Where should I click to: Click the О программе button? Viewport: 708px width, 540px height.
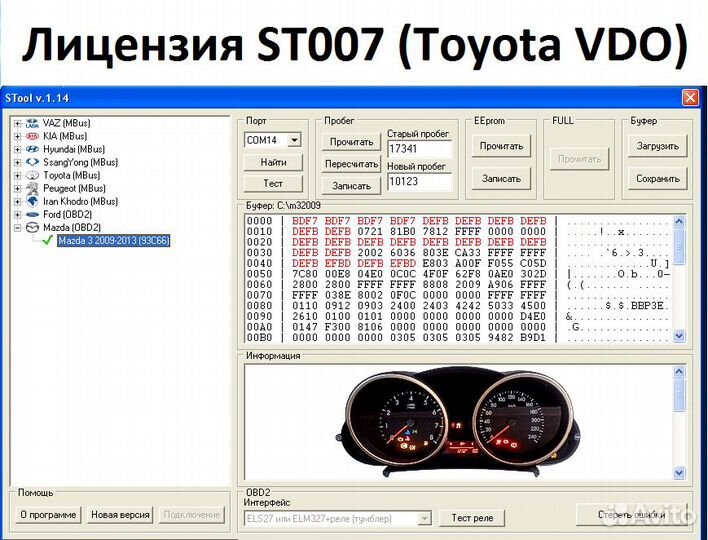48,515
